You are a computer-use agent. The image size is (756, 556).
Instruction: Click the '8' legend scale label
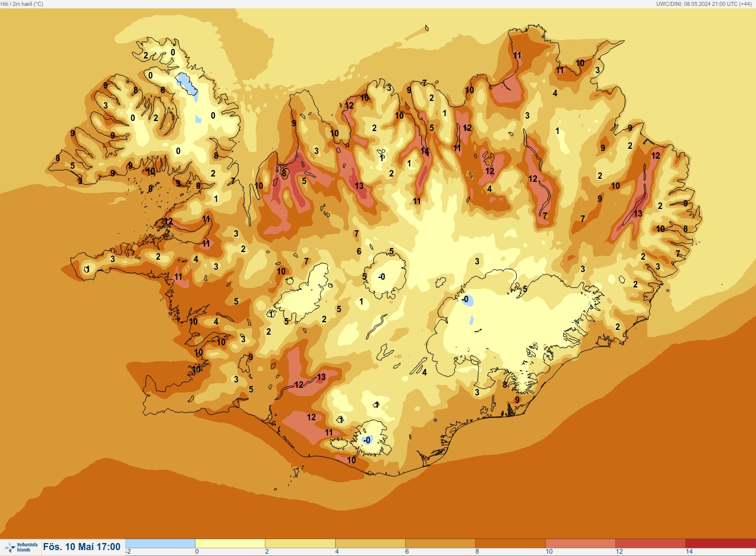[x=477, y=552]
